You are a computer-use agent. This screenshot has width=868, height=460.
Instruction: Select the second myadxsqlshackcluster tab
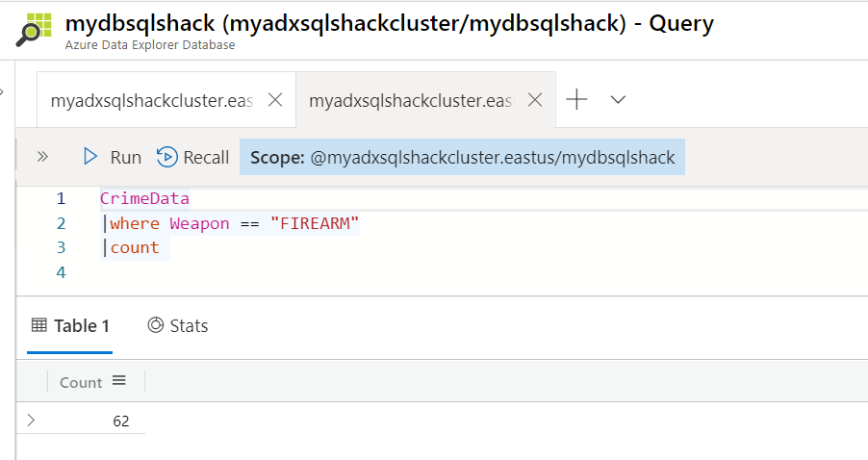pos(411,100)
